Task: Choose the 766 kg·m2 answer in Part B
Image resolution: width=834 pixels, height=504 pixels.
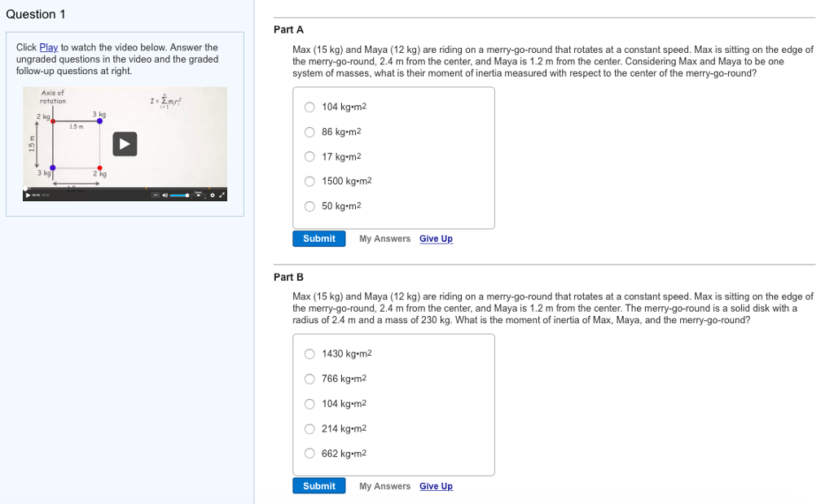Action: tap(309, 379)
